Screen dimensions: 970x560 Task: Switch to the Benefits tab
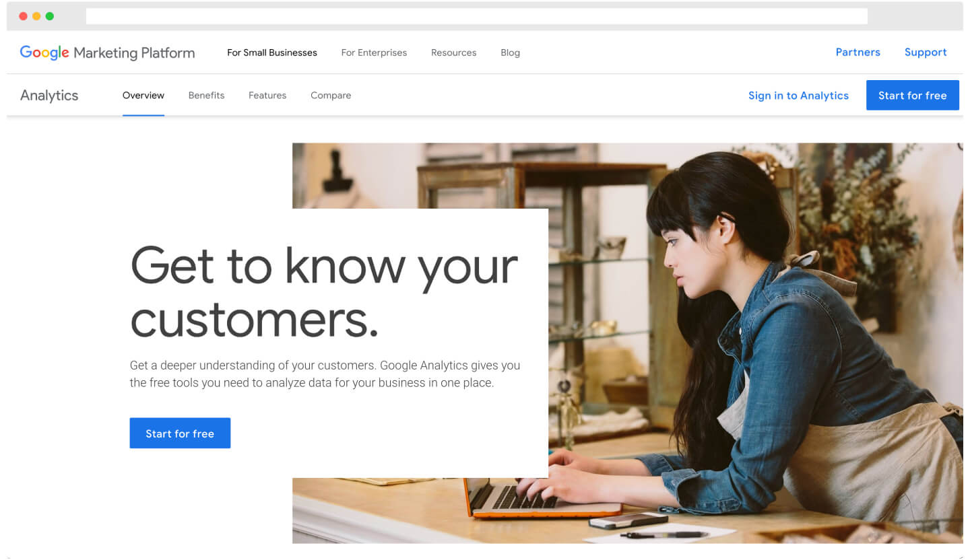click(206, 96)
